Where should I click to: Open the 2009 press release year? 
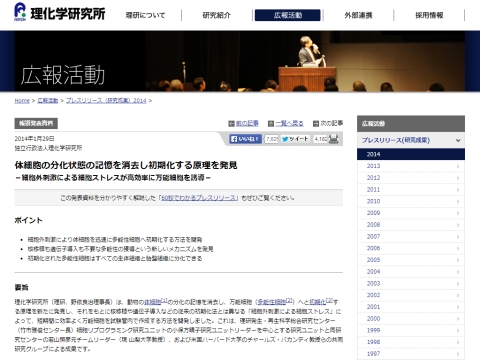[x=411, y=213]
